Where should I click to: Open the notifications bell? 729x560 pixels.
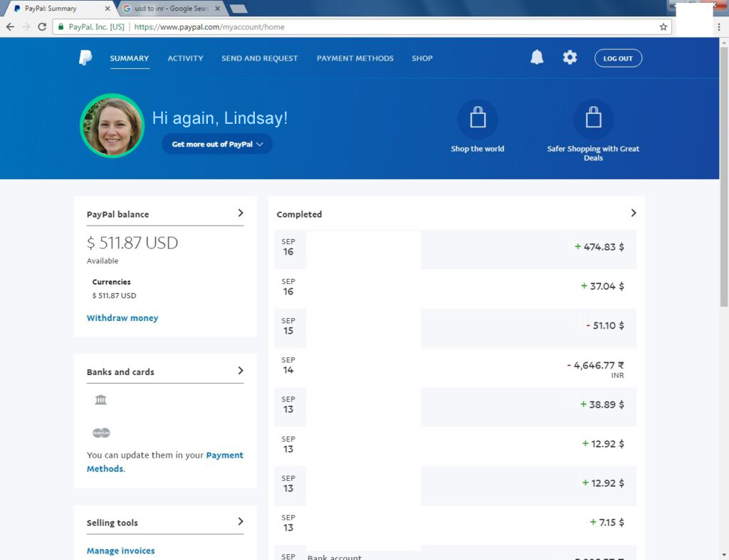(x=537, y=58)
